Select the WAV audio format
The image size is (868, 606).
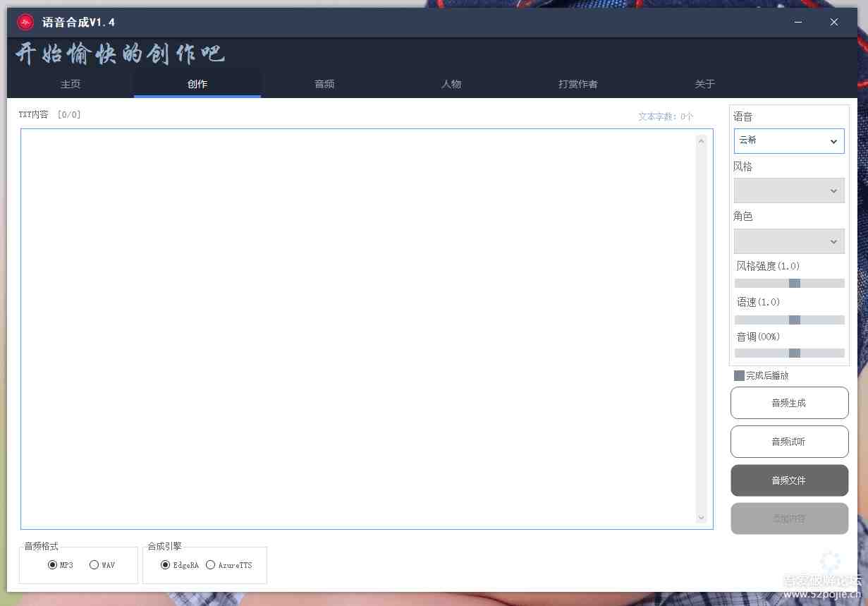(94, 564)
